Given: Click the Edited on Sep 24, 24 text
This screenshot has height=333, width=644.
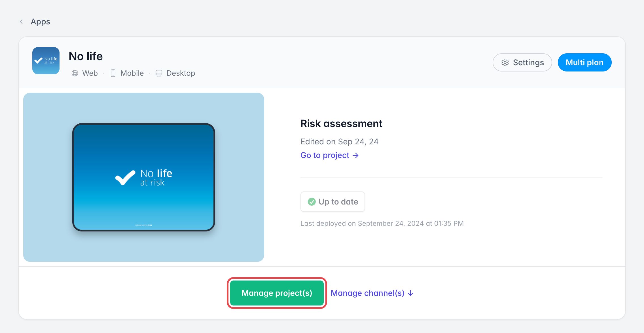Looking at the screenshot, I should click(339, 142).
